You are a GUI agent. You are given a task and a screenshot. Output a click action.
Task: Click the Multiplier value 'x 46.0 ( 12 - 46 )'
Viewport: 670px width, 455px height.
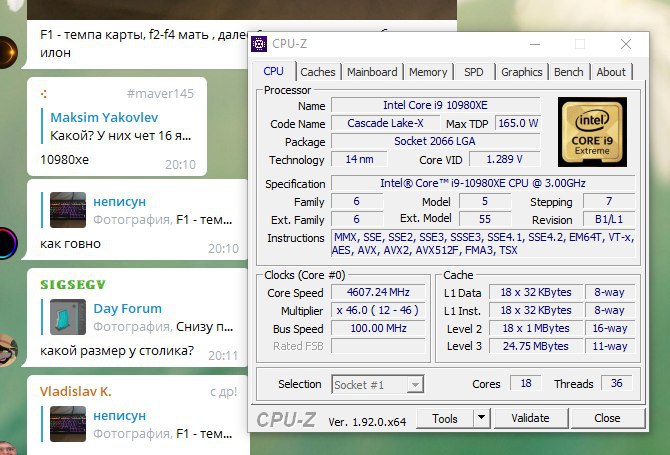(x=378, y=310)
